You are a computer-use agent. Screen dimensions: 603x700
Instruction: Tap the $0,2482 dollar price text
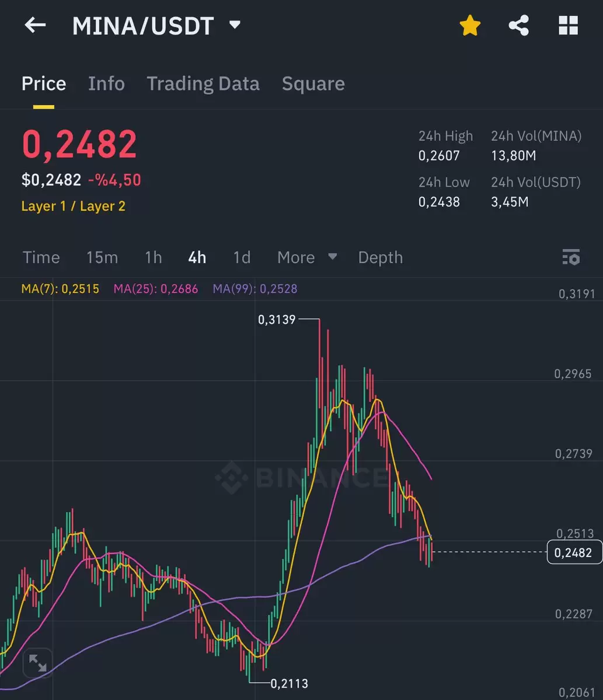[x=51, y=180]
